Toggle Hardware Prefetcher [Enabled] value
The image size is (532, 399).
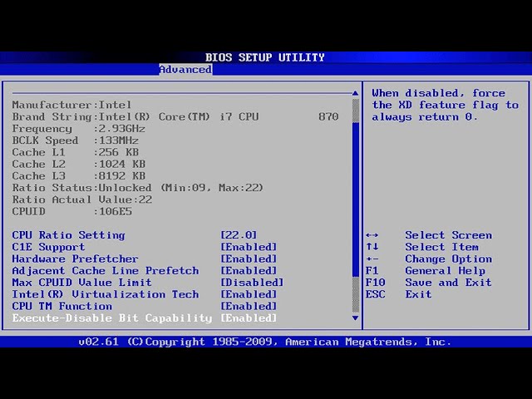pyautogui.click(x=249, y=259)
